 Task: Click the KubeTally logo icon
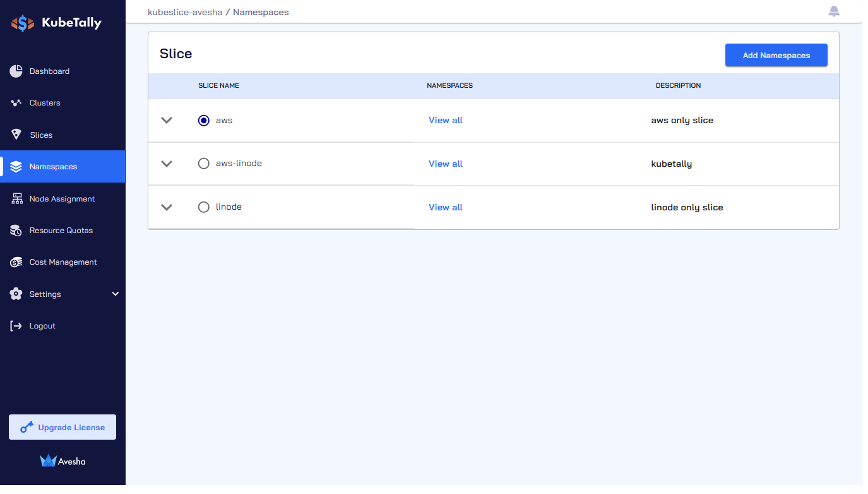tap(23, 23)
